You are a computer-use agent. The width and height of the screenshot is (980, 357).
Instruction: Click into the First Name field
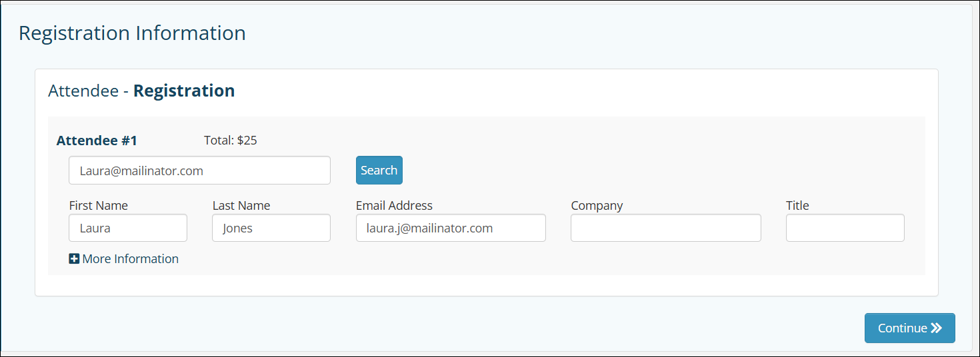tap(128, 228)
